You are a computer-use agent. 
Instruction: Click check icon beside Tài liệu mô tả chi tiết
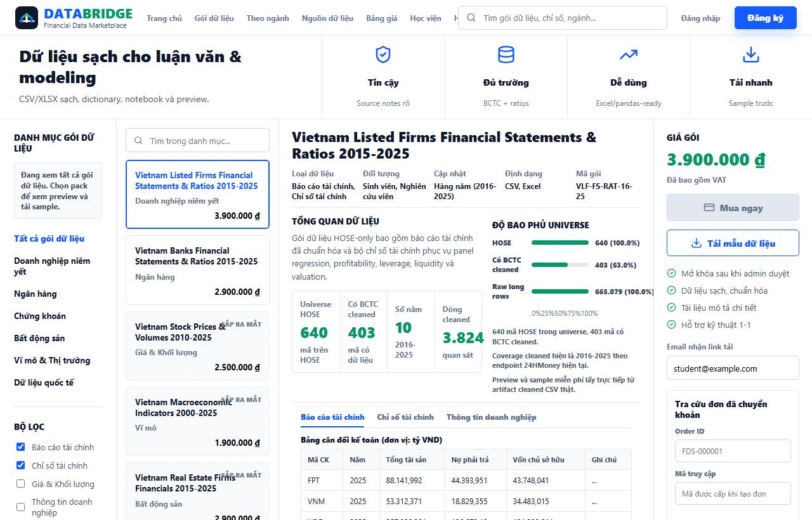(672, 308)
